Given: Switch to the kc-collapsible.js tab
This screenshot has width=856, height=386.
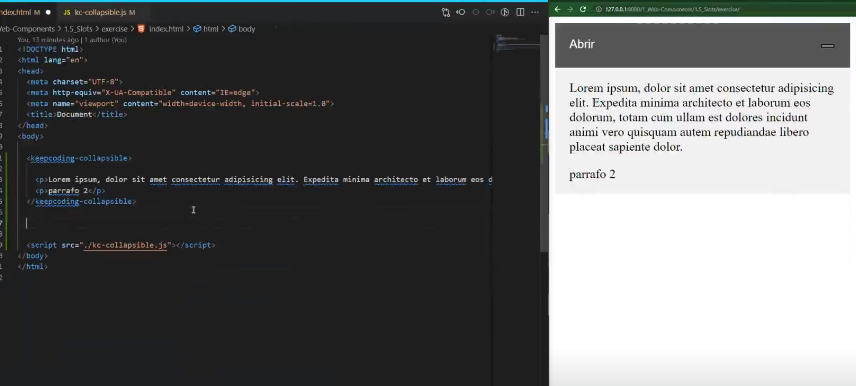Looking at the screenshot, I should pyautogui.click(x=105, y=12).
